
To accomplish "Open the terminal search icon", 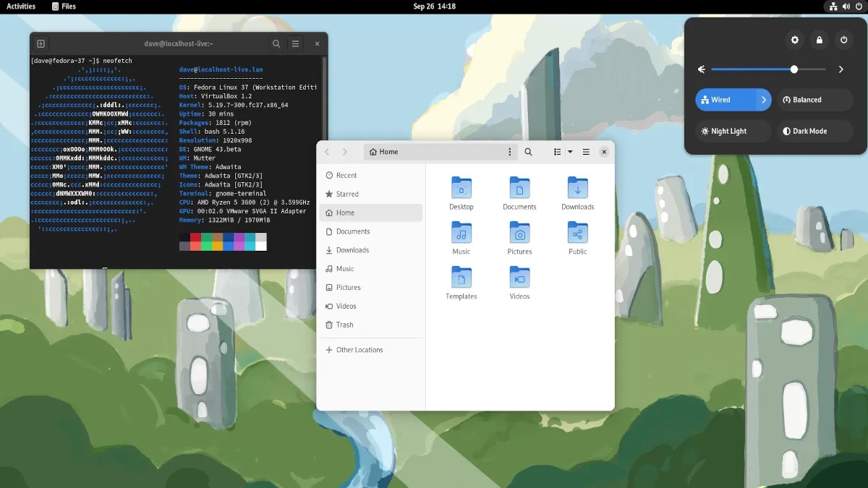I will pos(276,44).
